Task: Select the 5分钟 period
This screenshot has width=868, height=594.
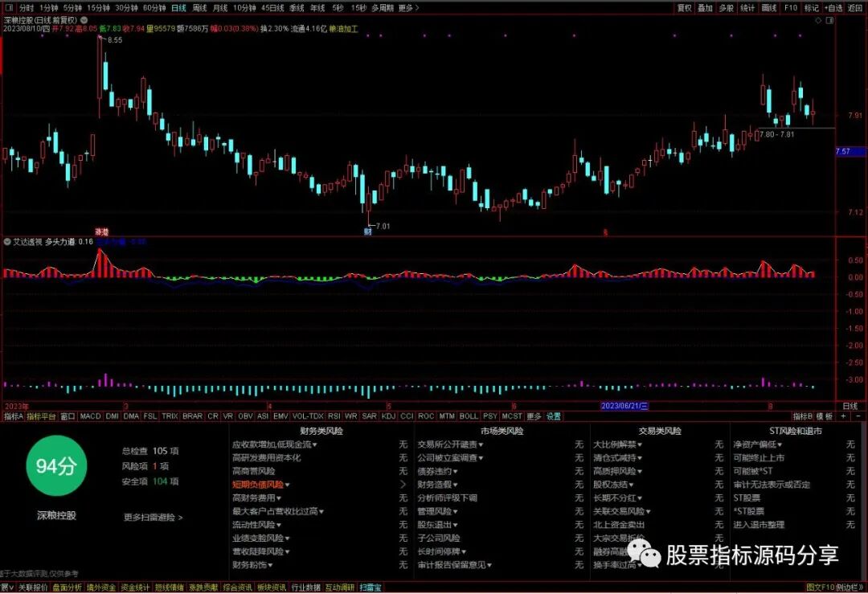Action: tap(72, 8)
